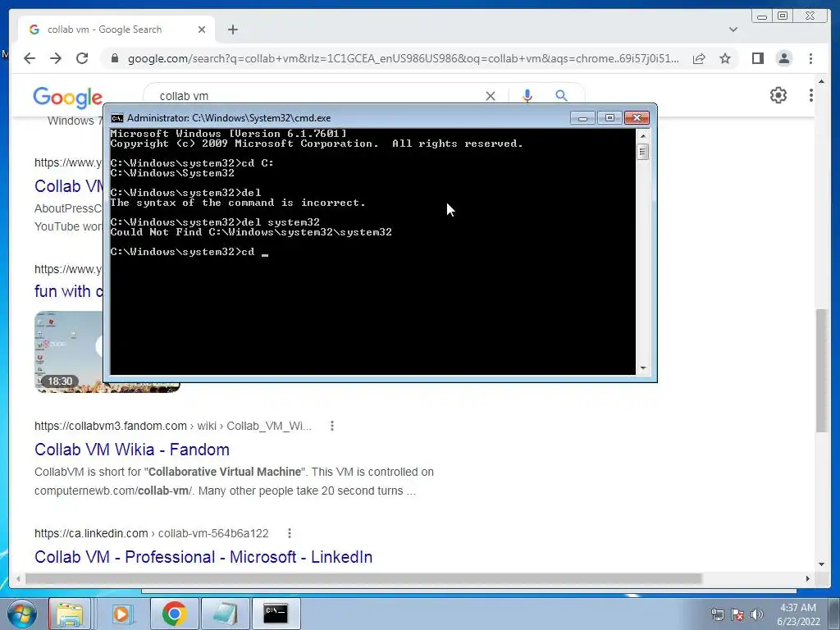Submit Google search magnifier icon
The width and height of the screenshot is (840, 630).
pyautogui.click(x=561, y=96)
